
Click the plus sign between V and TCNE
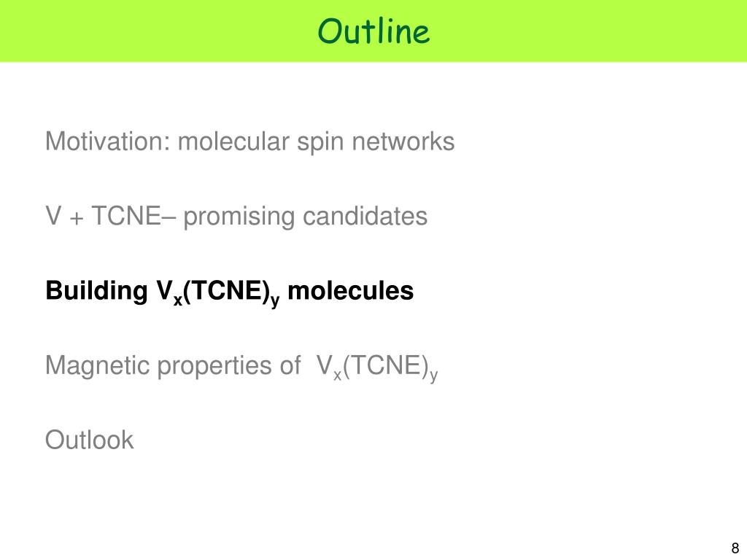click(76, 218)
